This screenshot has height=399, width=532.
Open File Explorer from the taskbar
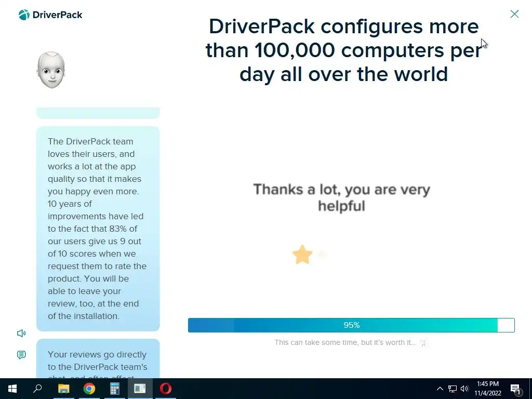click(x=63, y=389)
